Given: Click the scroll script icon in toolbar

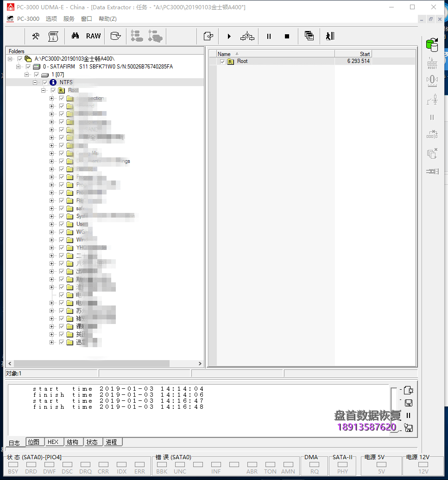Looking at the screenshot, I should click(53, 36).
